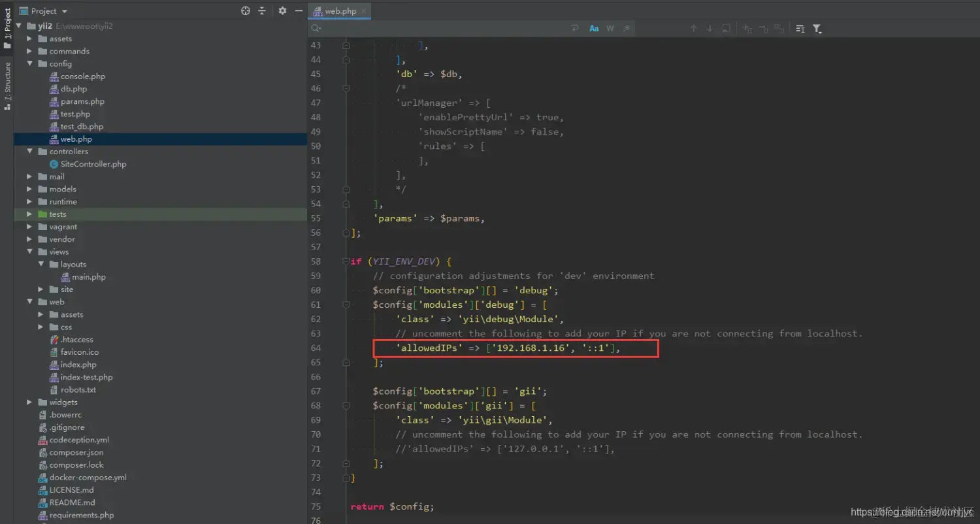The image size is (980, 524).
Task: Click the 1: Project side tool tab
Action: 7,29
